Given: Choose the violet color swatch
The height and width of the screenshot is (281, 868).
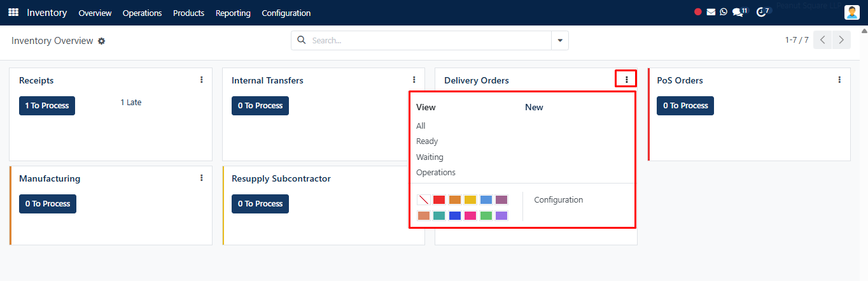Looking at the screenshot, I should [x=501, y=215].
